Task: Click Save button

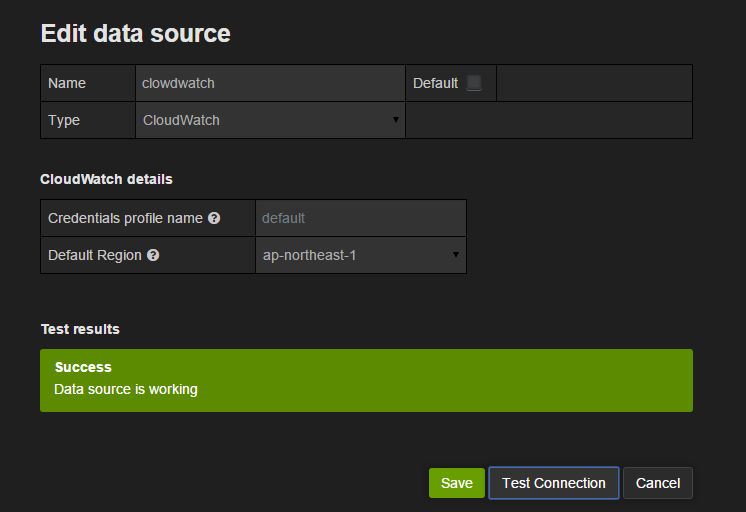Action: click(457, 483)
